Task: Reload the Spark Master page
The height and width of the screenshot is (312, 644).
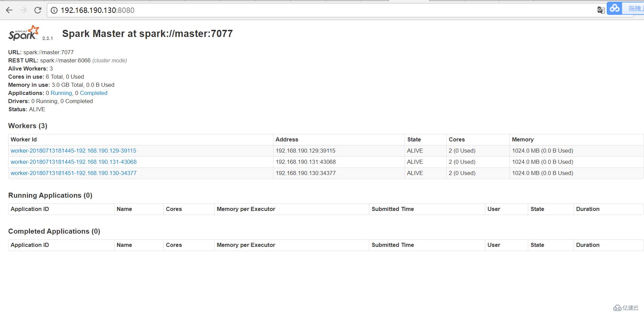Action: point(38,10)
